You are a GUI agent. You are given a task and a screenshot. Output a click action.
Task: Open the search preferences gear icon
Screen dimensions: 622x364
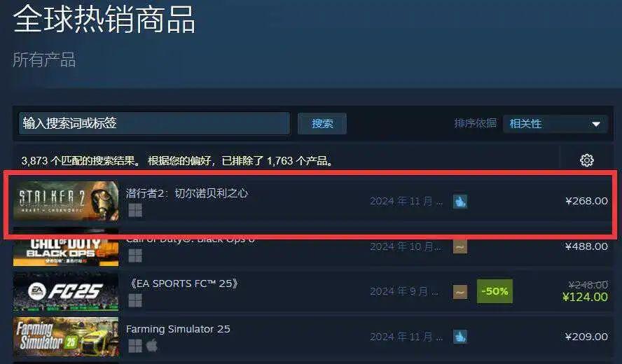click(587, 160)
